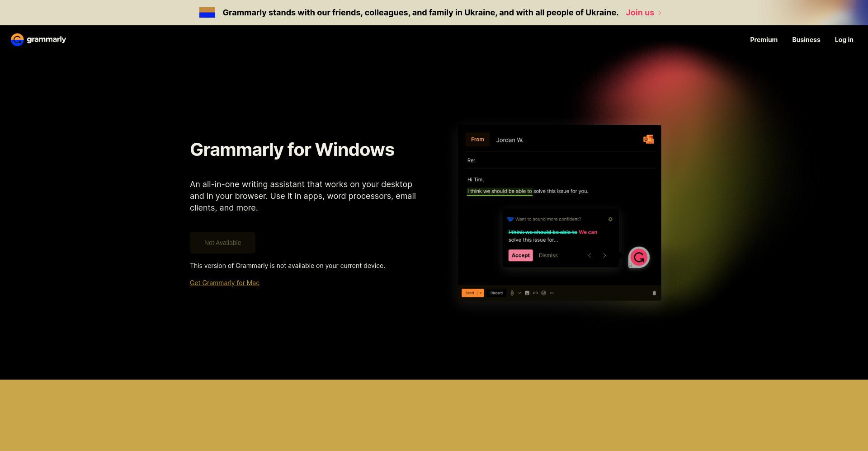Expand the Send button dropdown arrow
This screenshot has width=868, height=451.
coord(481,293)
